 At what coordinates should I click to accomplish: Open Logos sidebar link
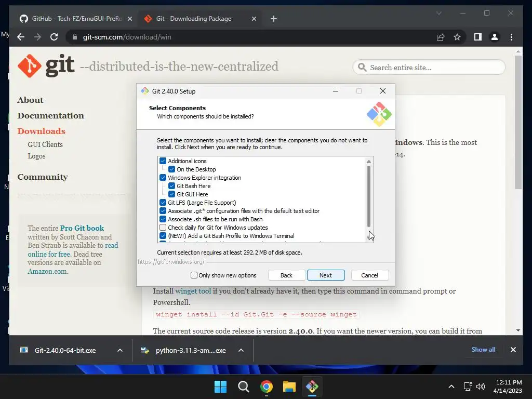pos(37,156)
